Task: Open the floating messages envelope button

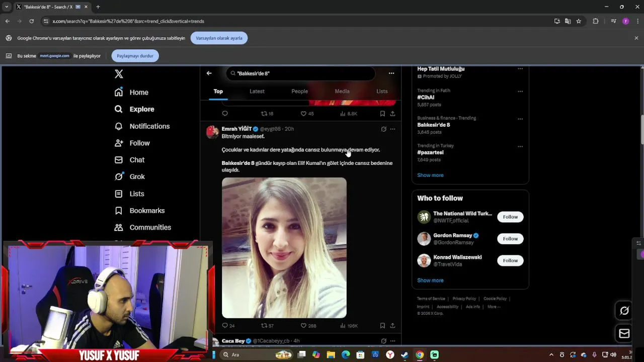Action: point(624,333)
